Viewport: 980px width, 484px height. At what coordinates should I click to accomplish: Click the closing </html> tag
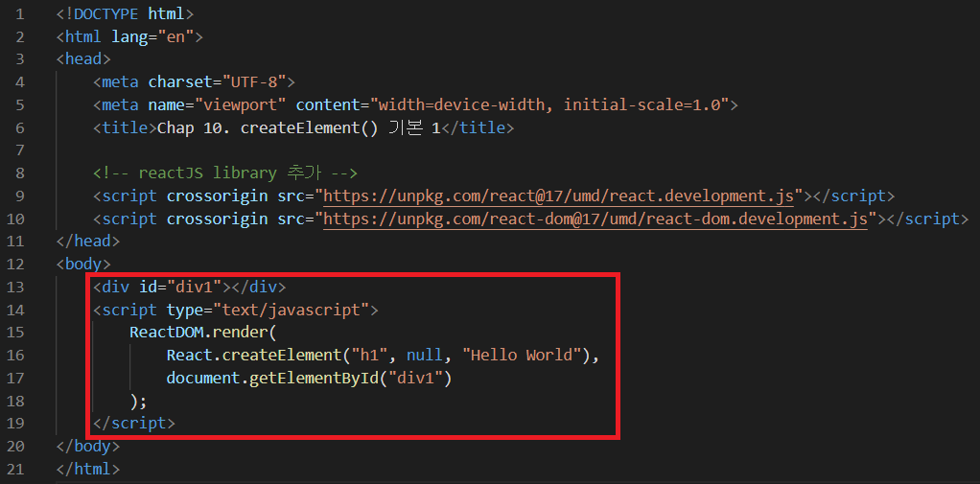click(87, 469)
